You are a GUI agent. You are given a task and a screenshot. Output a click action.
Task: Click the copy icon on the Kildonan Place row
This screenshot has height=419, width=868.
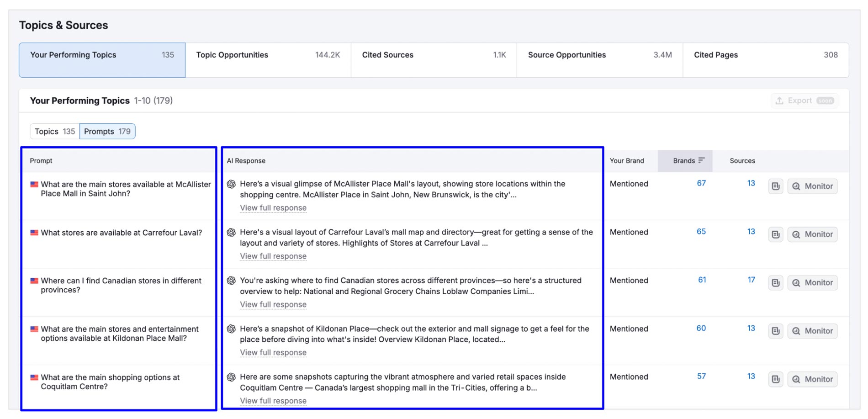775,330
